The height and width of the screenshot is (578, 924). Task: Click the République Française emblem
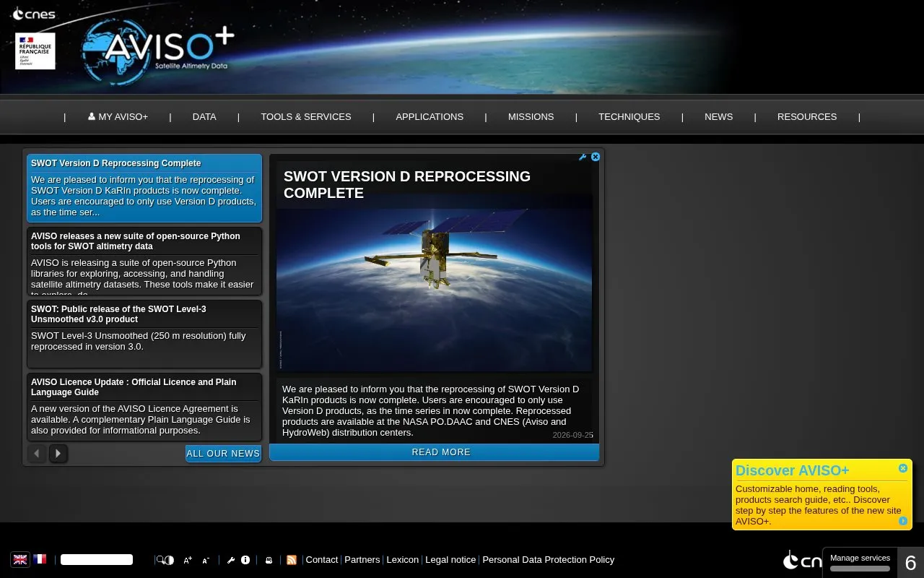35,51
